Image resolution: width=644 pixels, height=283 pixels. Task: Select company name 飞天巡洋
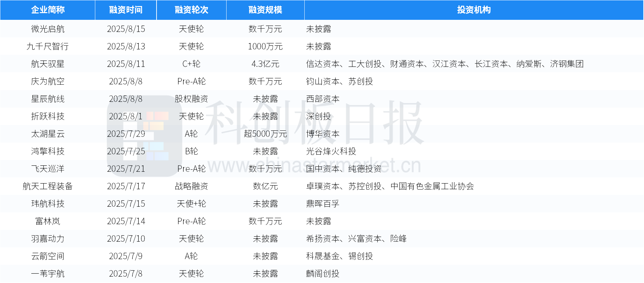(48, 169)
